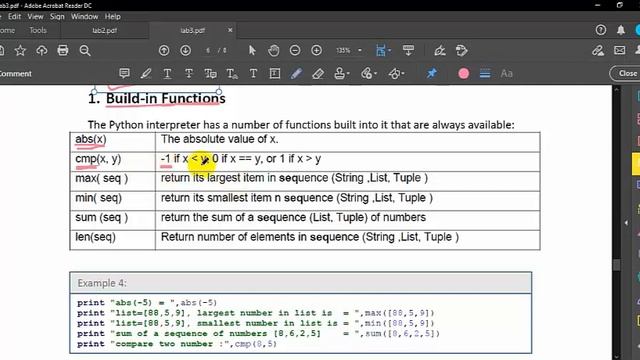Viewport: 640px width, 360px height.
Task: Zoom in with the plus icon
Action: click(x=316, y=51)
